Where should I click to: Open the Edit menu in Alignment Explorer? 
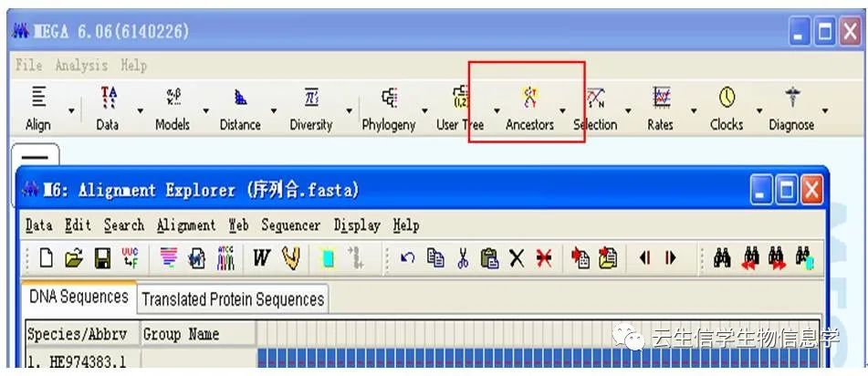(x=78, y=225)
